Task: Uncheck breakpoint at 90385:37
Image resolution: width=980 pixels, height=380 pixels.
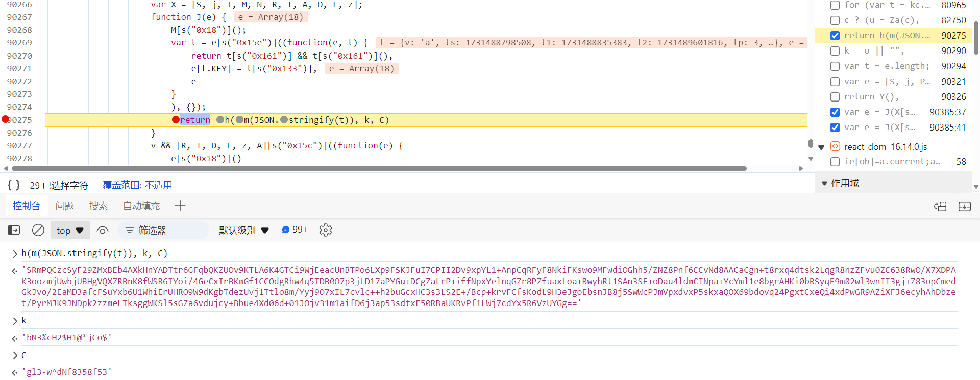Action: [835, 112]
